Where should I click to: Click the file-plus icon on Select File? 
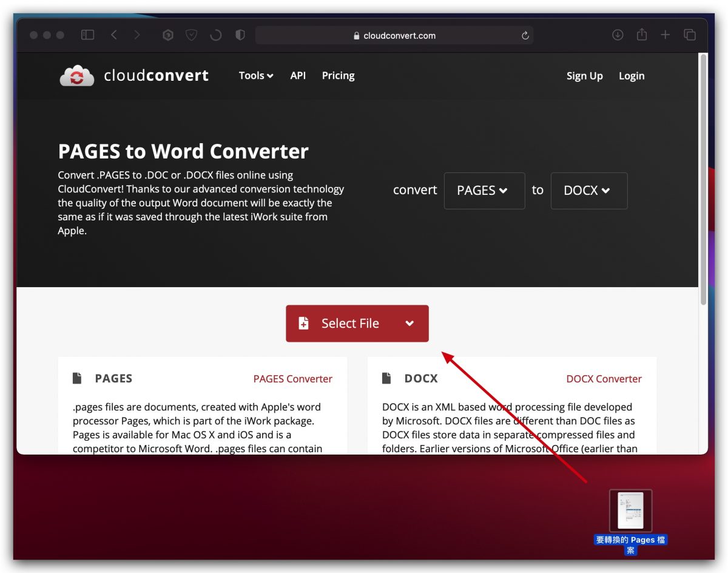click(x=304, y=324)
